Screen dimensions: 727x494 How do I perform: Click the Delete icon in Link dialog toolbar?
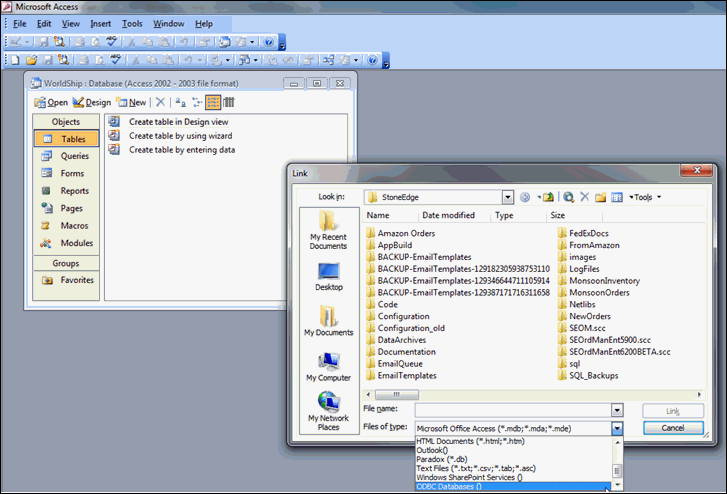point(585,197)
